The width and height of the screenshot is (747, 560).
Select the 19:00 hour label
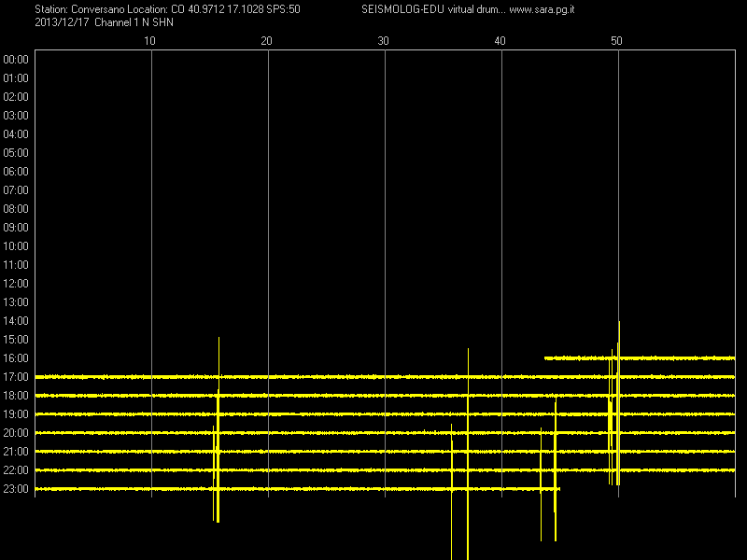tap(16, 414)
